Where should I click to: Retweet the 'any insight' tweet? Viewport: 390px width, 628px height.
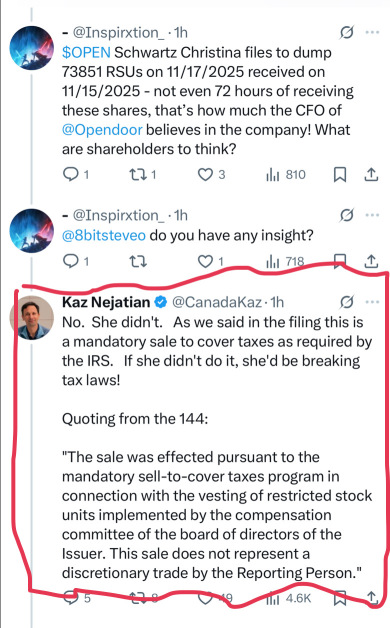[138, 262]
